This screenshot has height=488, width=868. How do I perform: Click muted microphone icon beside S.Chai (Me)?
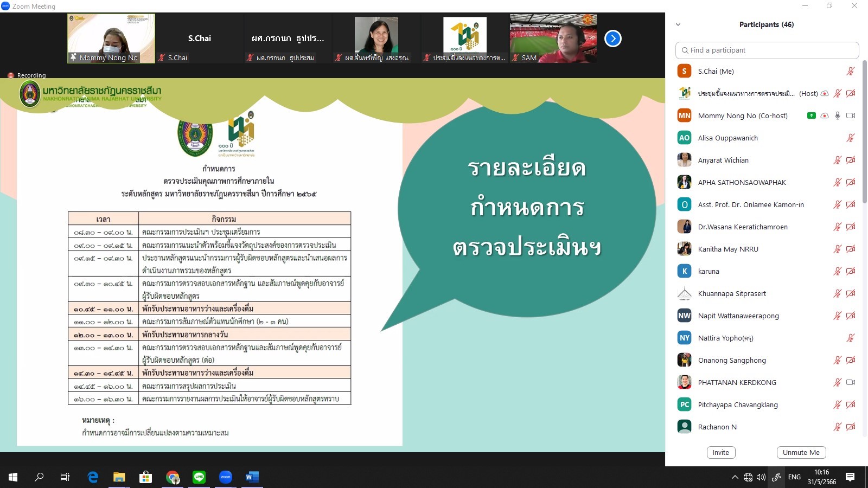tap(850, 71)
